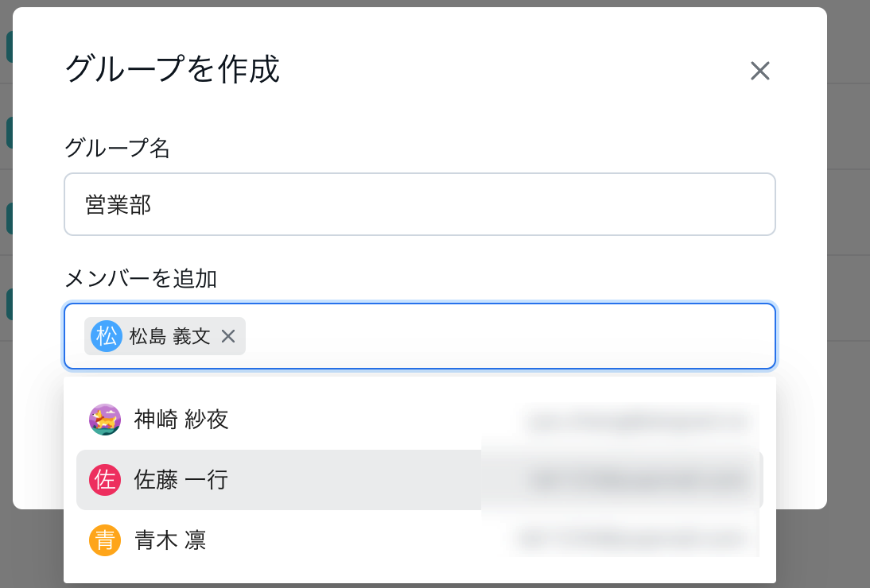
Task: Remove 松島 義文 chip from members
Action: click(x=228, y=336)
